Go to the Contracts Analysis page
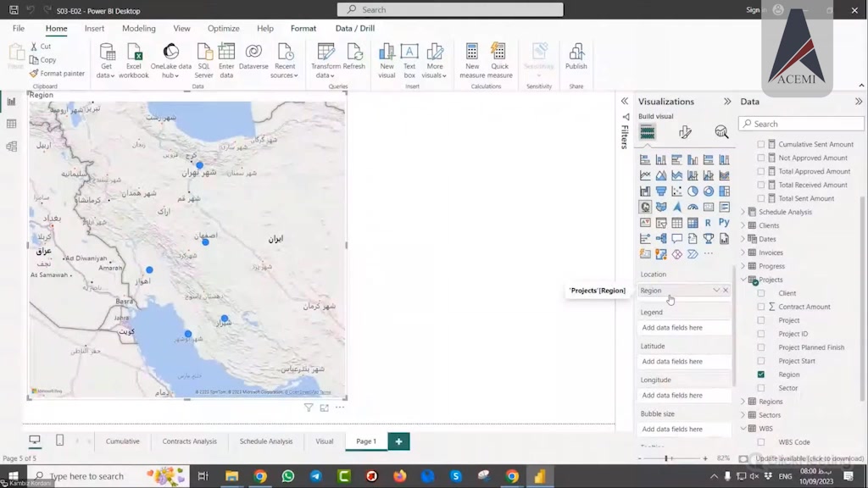 tap(189, 441)
